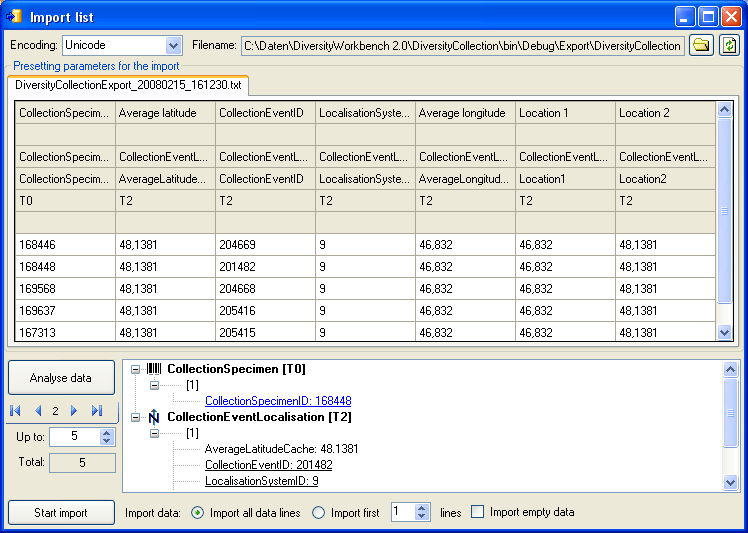Select cell 168446 in table
This screenshot has width=748, height=533.
point(65,245)
